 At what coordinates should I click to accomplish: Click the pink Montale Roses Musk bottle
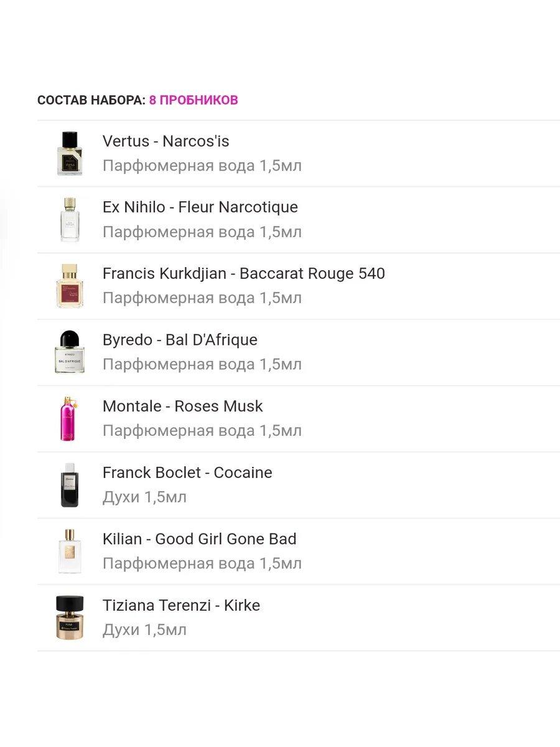(68, 419)
